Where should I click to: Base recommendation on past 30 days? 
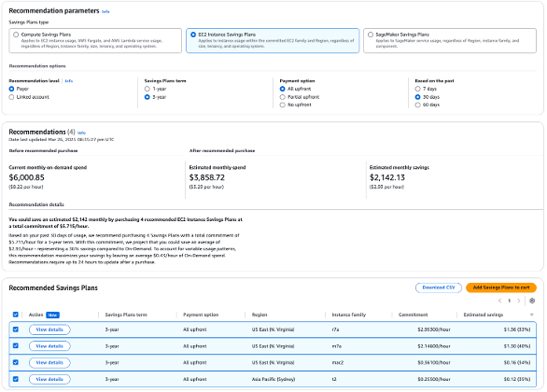point(417,97)
